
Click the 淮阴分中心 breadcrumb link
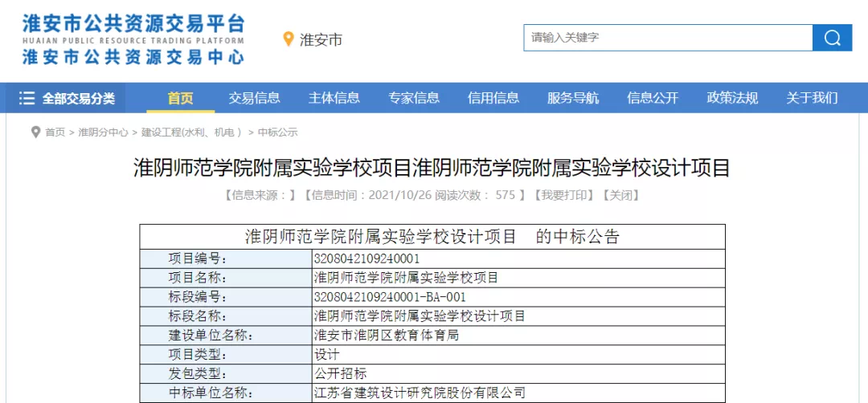click(x=103, y=132)
